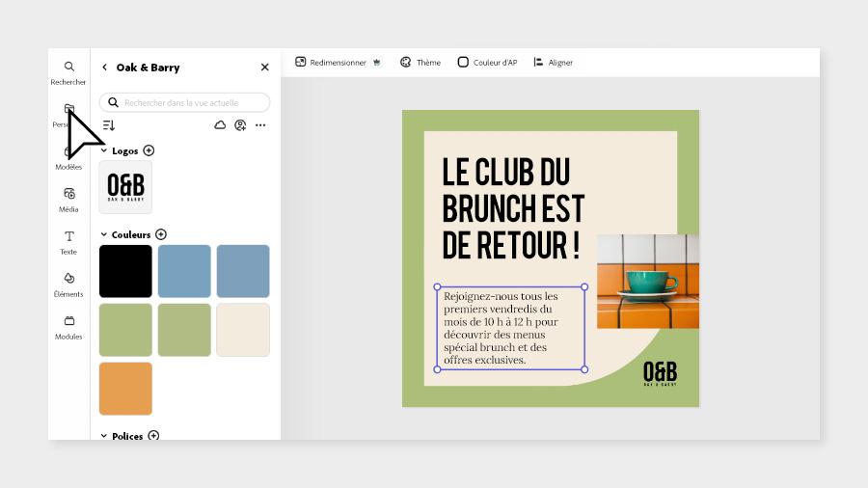Image resolution: width=868 pixels, height=488 pixels.
Task: Click the Aligner toolbar button
Action: click(x=553, y=62)
